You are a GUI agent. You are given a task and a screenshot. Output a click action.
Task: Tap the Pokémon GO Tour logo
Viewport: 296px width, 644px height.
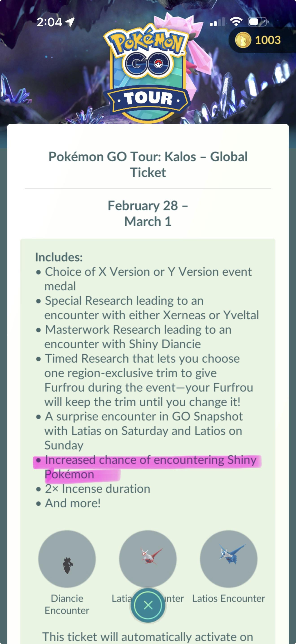tap(147, 73)
